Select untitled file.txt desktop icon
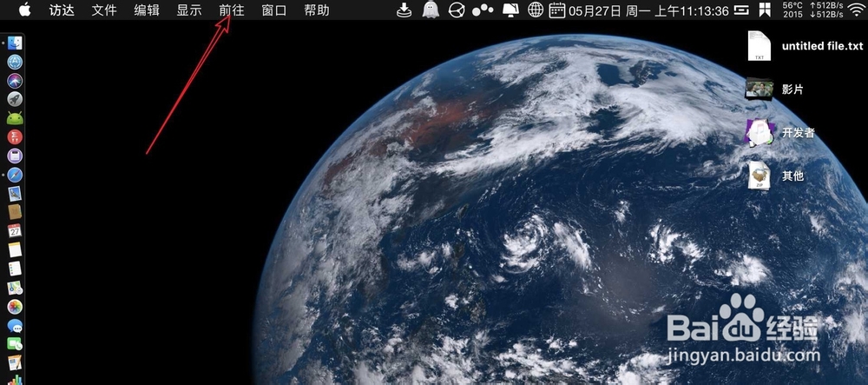 click(x=759, y=45)
